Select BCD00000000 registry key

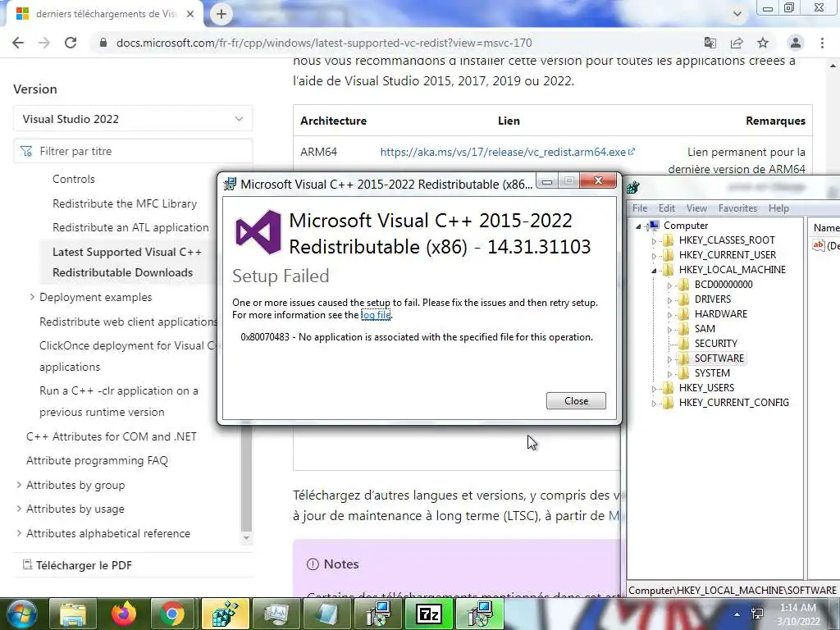click(x=724, y=285)
